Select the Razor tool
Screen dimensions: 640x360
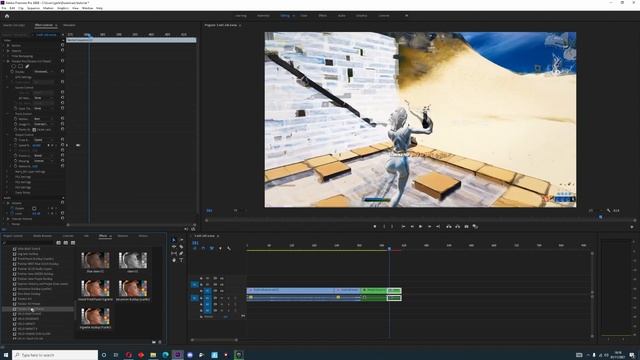[181, 247]
